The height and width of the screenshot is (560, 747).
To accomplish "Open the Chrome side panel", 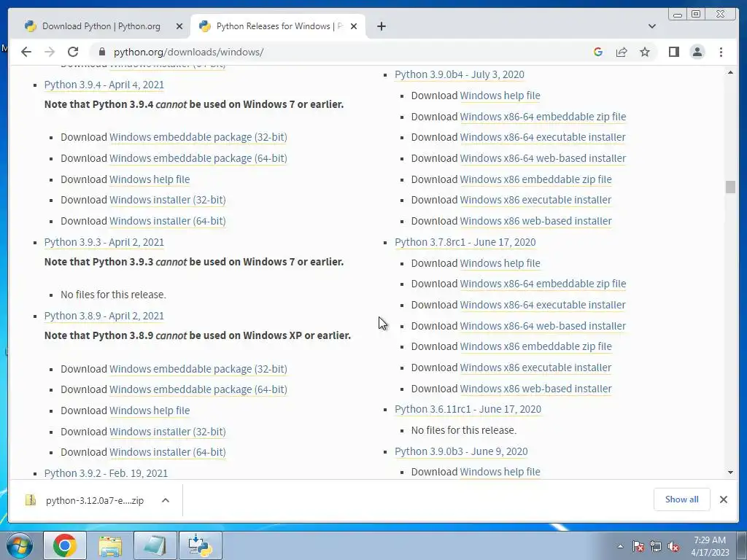I will coord(673,52).
